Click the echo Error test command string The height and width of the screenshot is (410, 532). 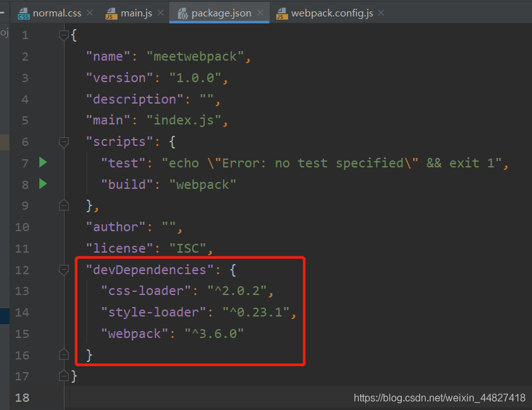coord(332,163)
